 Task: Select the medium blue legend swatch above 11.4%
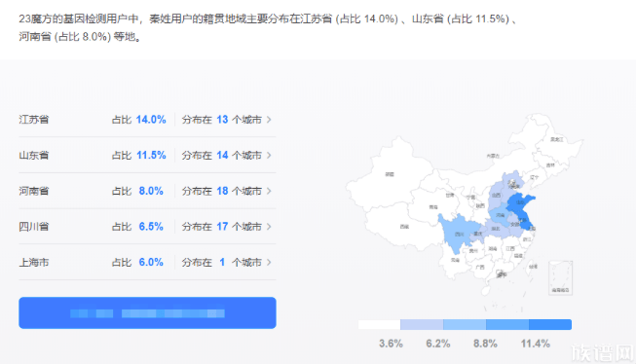click(x=507, y=325)
